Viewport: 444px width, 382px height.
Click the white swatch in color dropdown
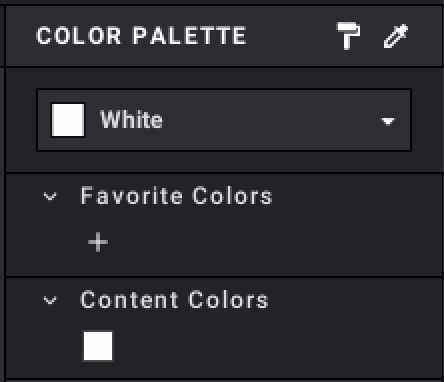click(x=68, y=120)
